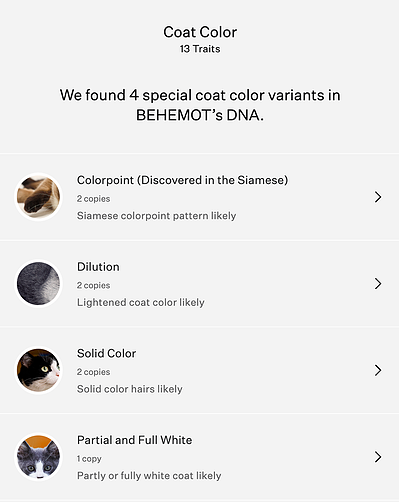Open the black-and-white Solid Color cat photo
The width and height of the screenshot is (399, 502).
coord(38,370)
